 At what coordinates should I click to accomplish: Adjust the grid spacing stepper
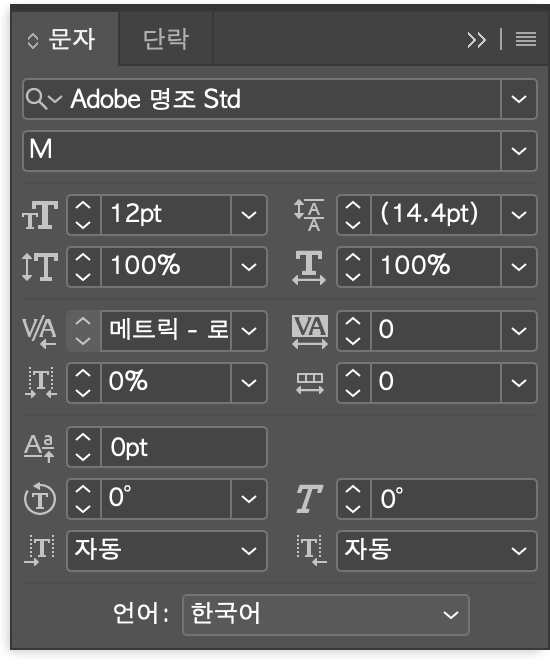pos(354,383)
